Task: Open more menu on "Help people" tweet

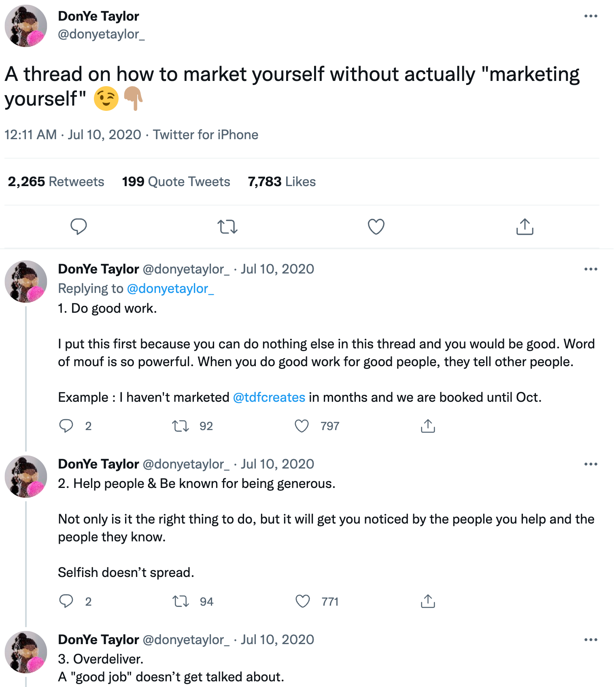Action: tap(591, 464)
